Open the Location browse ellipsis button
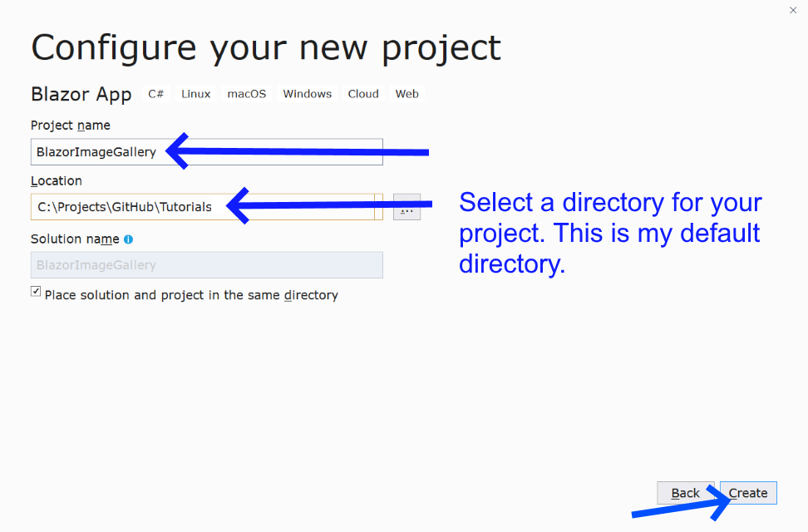The width and height of the screenshot is (808, 532). pos(406,208)
